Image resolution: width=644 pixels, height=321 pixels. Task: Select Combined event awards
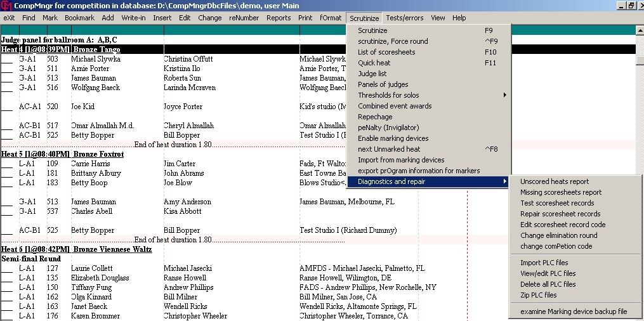coord(429,106)
